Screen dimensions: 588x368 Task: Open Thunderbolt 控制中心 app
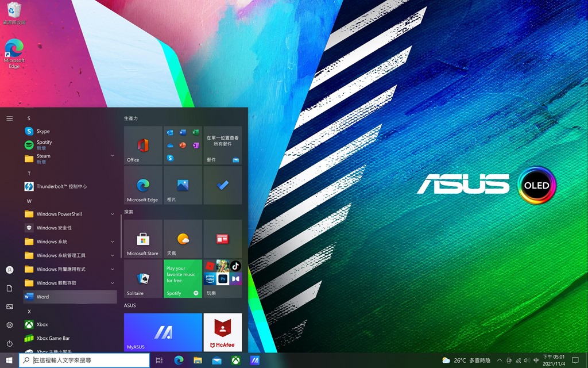pyautogui.click(x=70, y=186)
